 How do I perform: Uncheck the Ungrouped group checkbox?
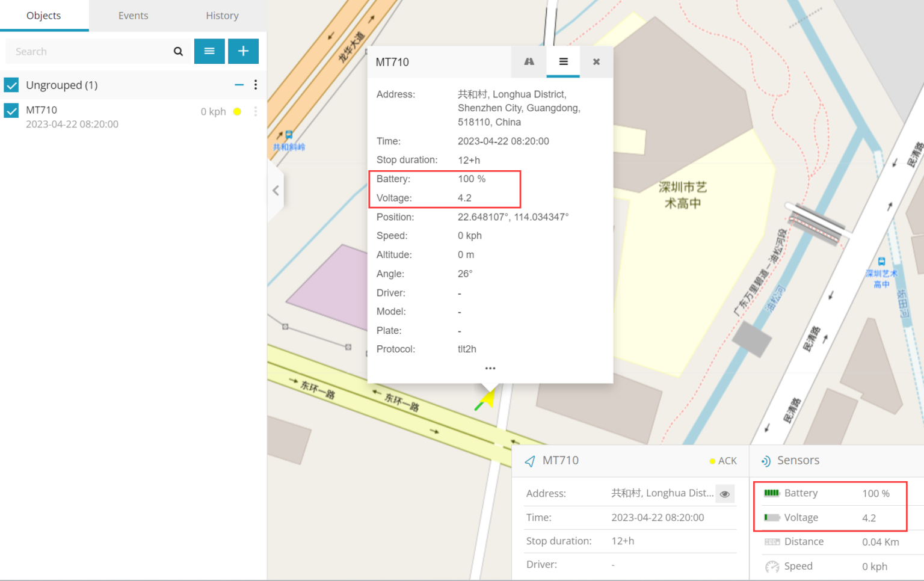(x=11, y=85)
